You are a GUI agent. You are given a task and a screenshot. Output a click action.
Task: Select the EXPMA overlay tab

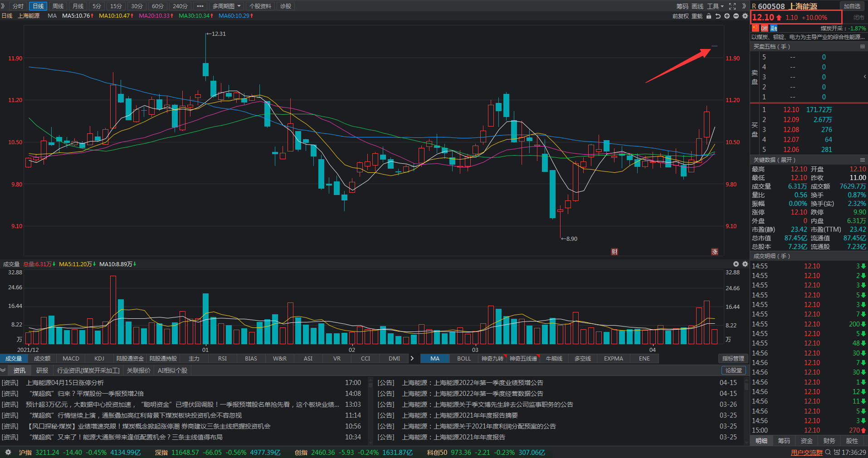[x=614, y=358]
